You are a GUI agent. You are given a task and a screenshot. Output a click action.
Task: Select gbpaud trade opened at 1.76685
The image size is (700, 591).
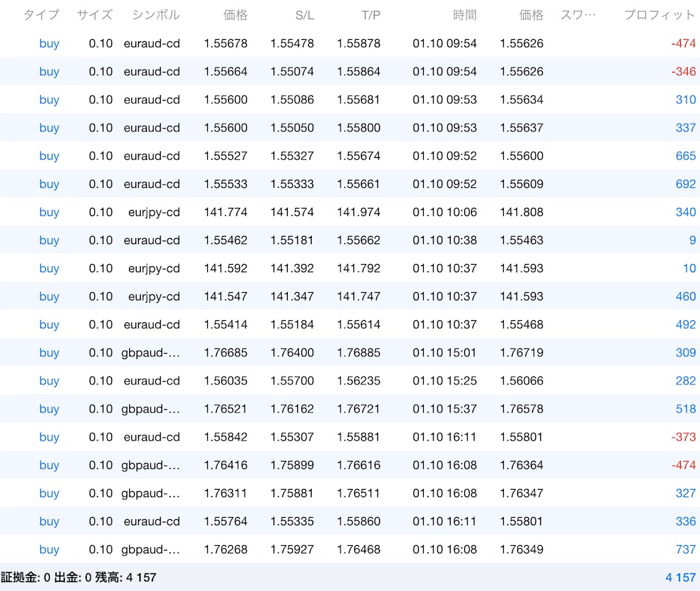[350, 353]
